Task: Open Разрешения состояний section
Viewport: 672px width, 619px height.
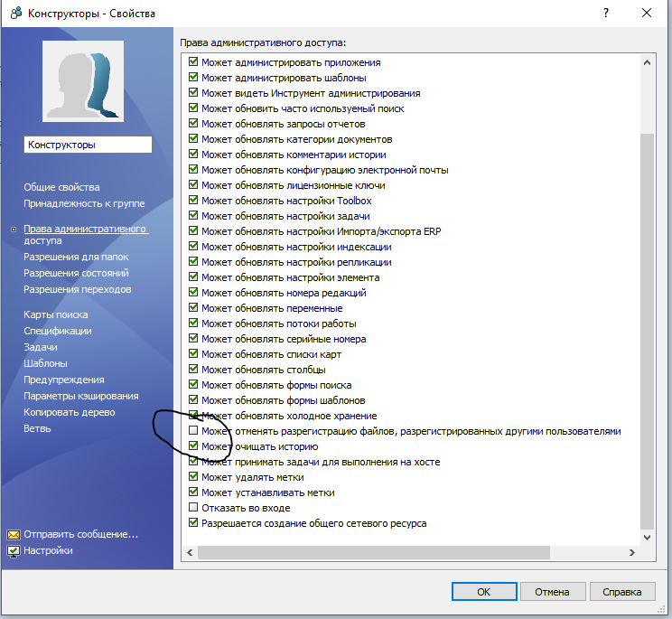Action: pos(76,273)
